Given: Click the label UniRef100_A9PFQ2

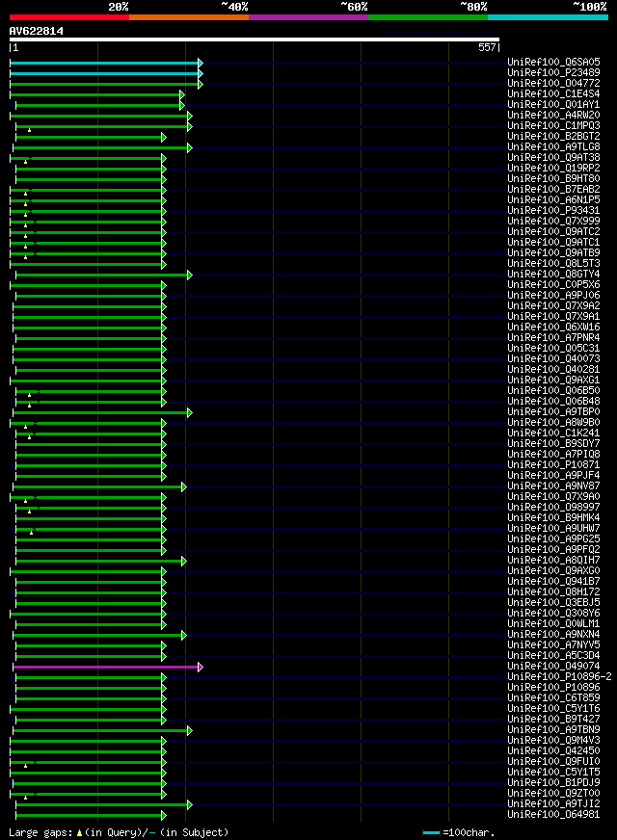Looking at the screenshot, I should [x=553, y=549].
